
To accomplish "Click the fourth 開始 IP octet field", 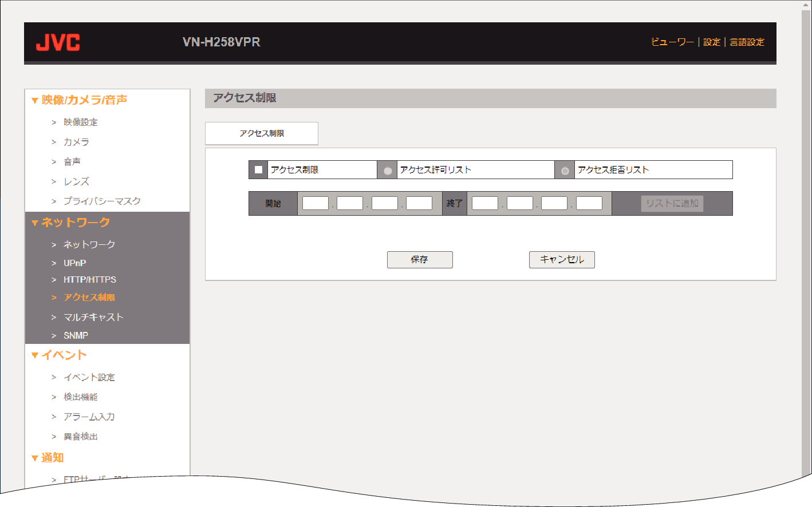I will pyautogui.click(x=419, y=203).
